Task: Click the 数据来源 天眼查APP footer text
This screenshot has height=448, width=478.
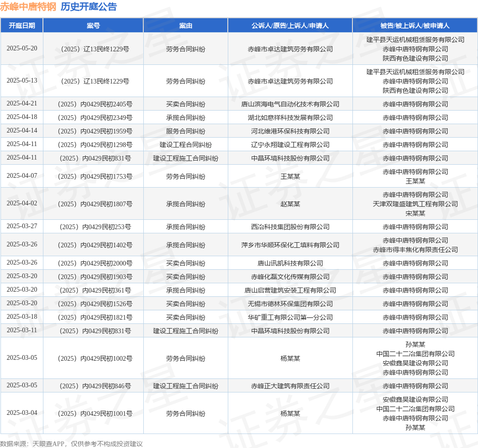Action: tap(71, 444)
